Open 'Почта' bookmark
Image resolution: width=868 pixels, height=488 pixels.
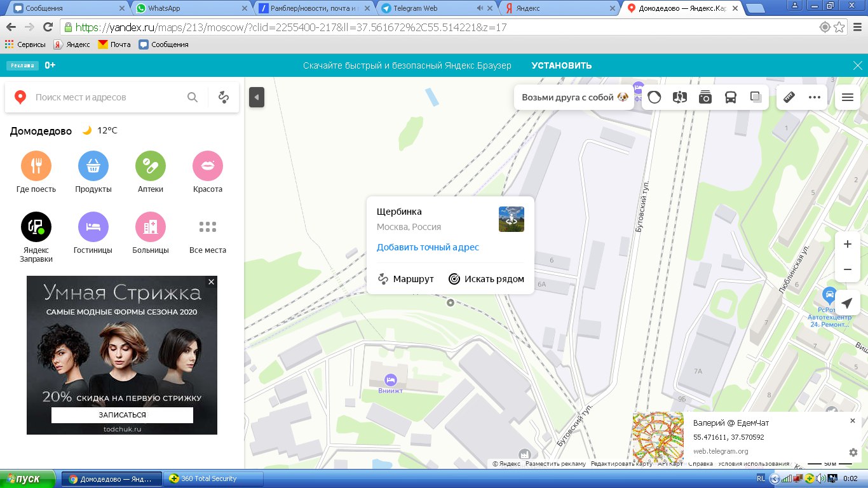pos(114,44)
